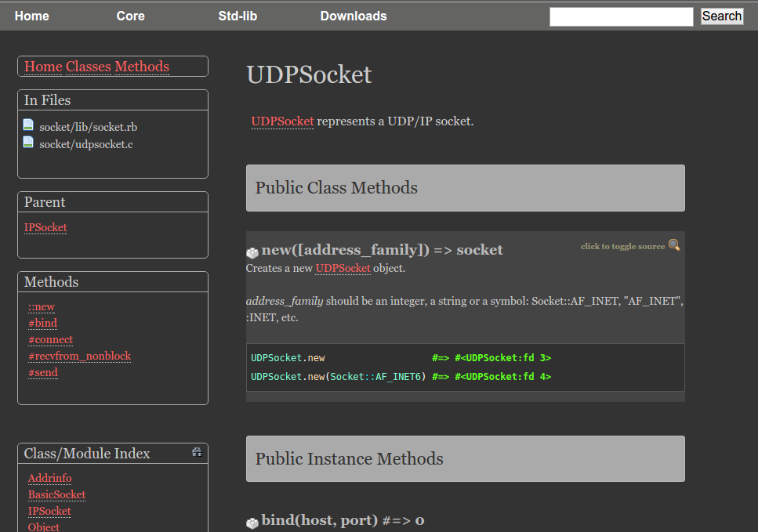The width and height of the screenshot is (758, 532).
Task: Click the Public Instance Methods section header
Action: (465, 458)
